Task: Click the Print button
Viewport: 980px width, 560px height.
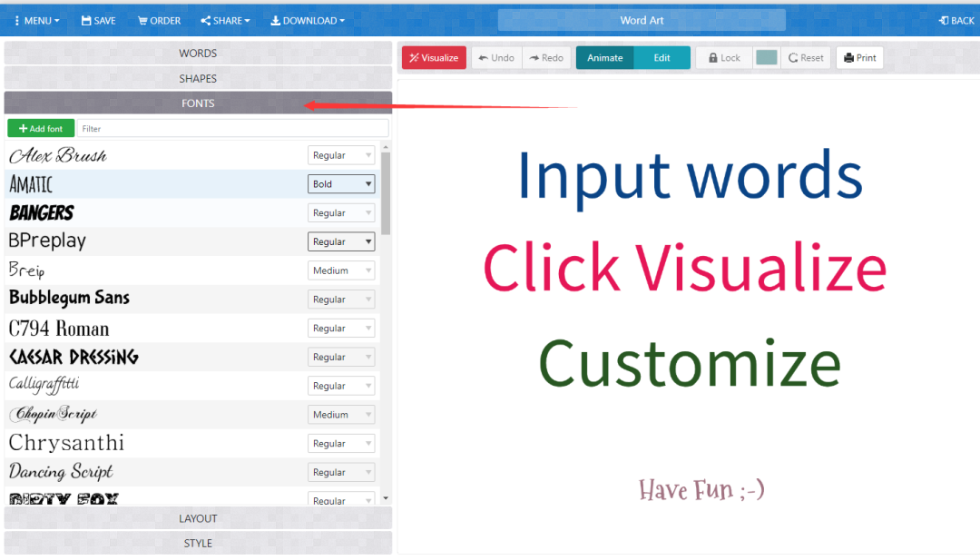Action: [x=860, y=57]
